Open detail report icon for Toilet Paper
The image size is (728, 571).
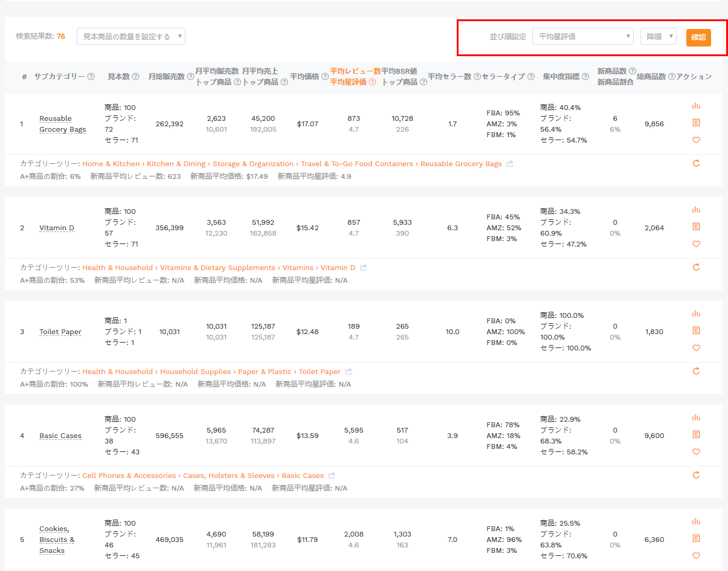point(696,331)
